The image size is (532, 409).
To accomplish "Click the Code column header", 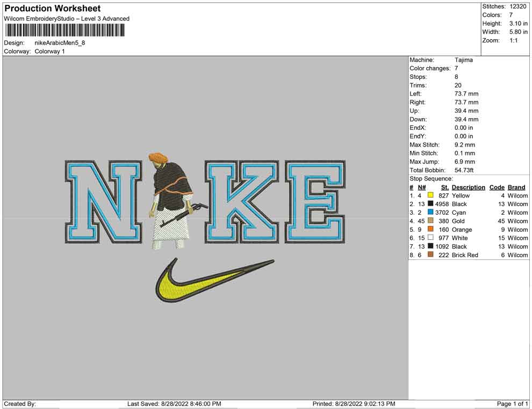I will pos(497,187).
